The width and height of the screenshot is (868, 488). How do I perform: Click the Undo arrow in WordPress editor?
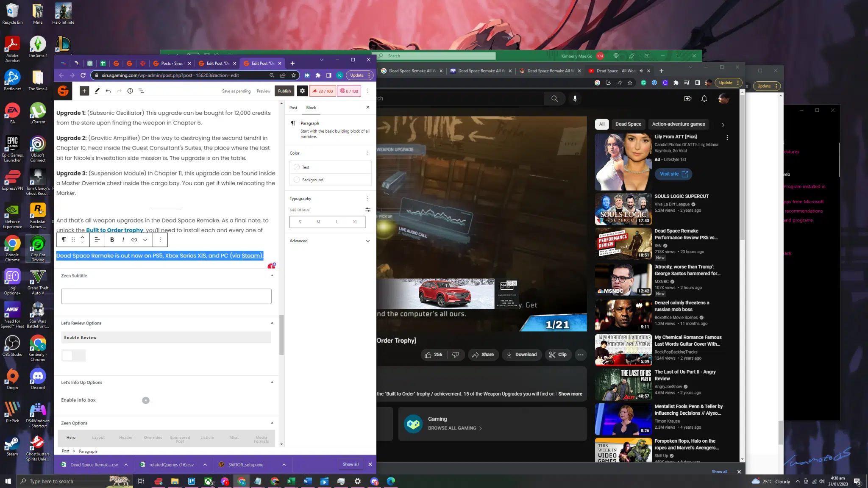coord(108,91)
